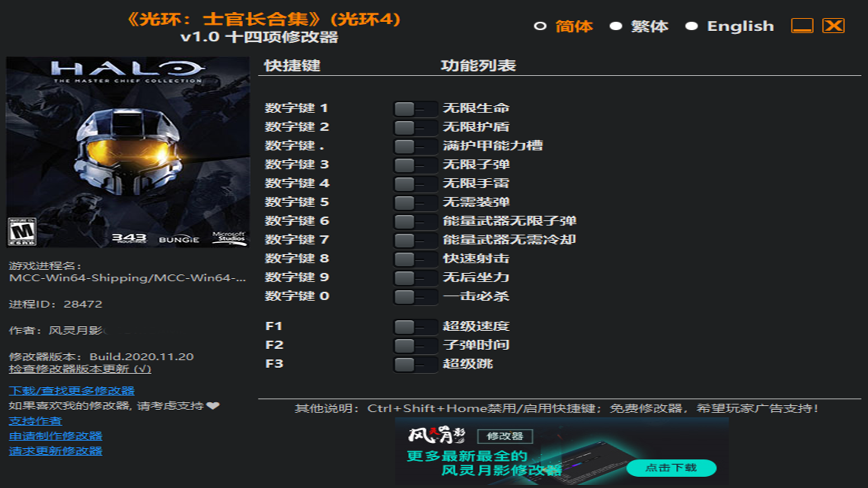Enable 无需装弹 toggle
Image resolution: width=868 pixels, height=488 pixels.
415,202
